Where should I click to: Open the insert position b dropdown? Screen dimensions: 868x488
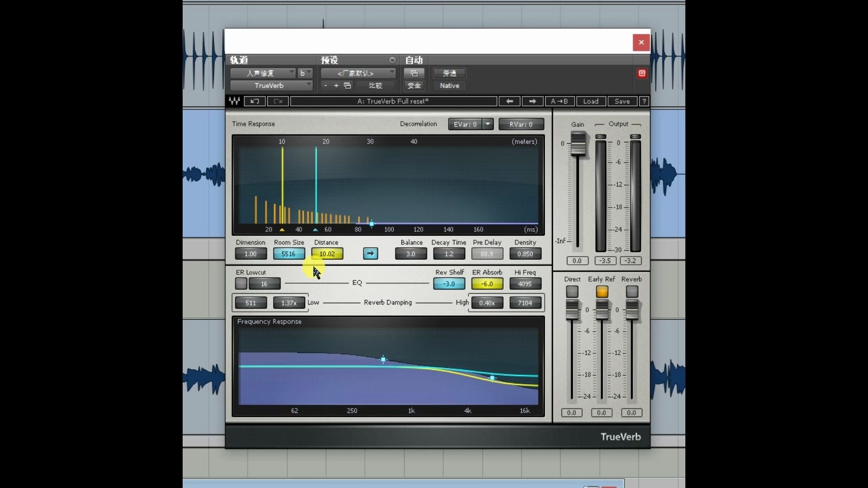(305, 73)
